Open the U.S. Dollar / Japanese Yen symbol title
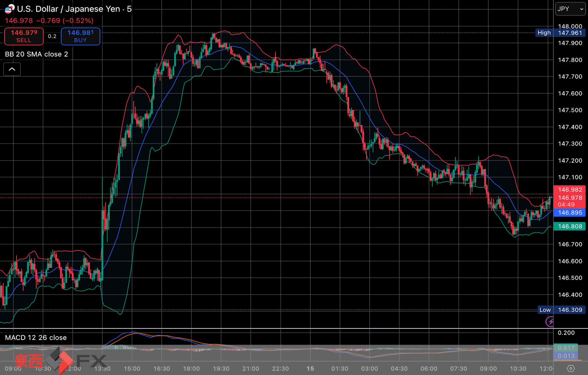The width and height of the screenshot is (588, 375). [74, 9]
